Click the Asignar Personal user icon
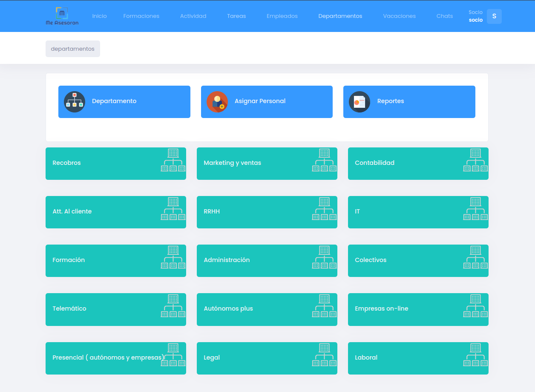Screen dimensions: 535x392 coord(217,102)
